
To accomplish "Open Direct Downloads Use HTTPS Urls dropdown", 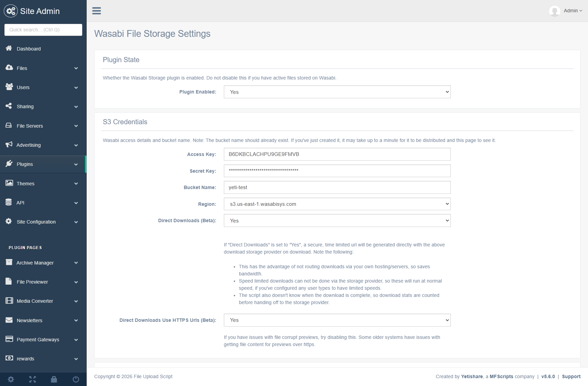I will pyautogui.click(x=337, y=320).
